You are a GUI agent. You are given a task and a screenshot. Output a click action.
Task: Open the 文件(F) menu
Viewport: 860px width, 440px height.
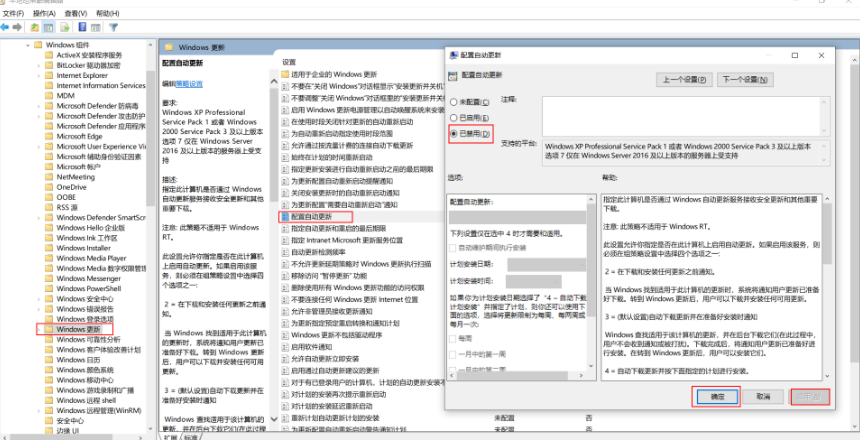13,13
